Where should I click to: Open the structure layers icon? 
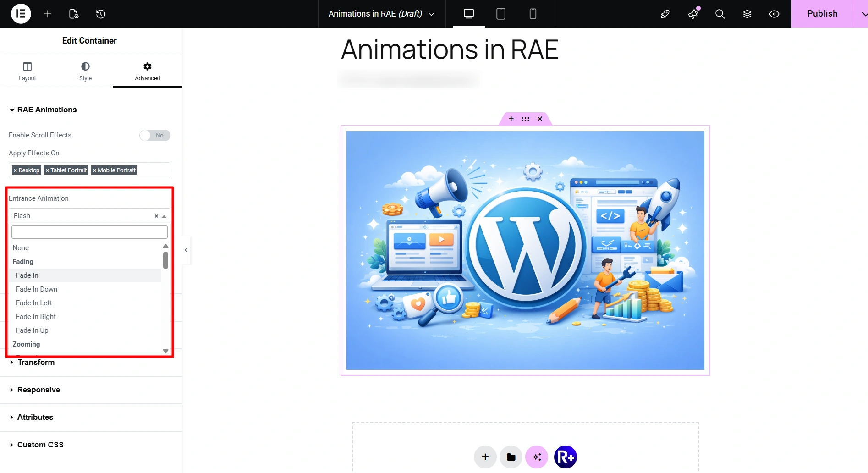coord(747,14)
